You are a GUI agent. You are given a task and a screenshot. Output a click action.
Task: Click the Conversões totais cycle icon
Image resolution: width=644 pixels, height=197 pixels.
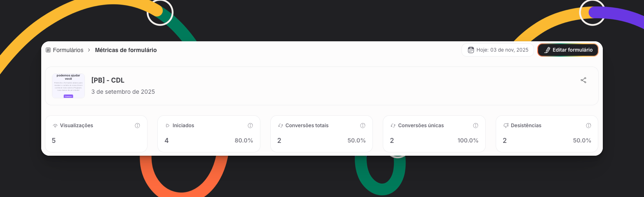point(281,126)
